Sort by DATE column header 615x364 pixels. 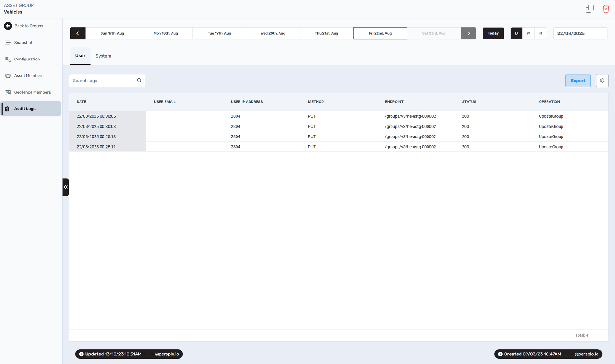81,102
